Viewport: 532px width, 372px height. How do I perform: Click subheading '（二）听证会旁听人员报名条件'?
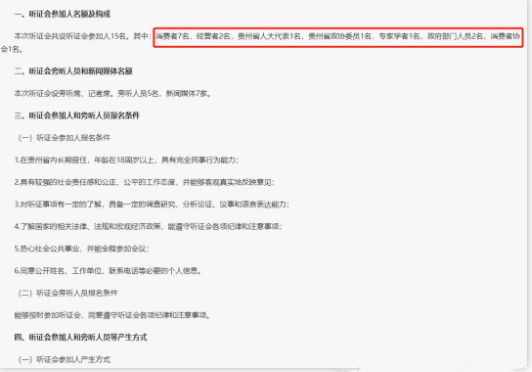[x=68, y=293]
